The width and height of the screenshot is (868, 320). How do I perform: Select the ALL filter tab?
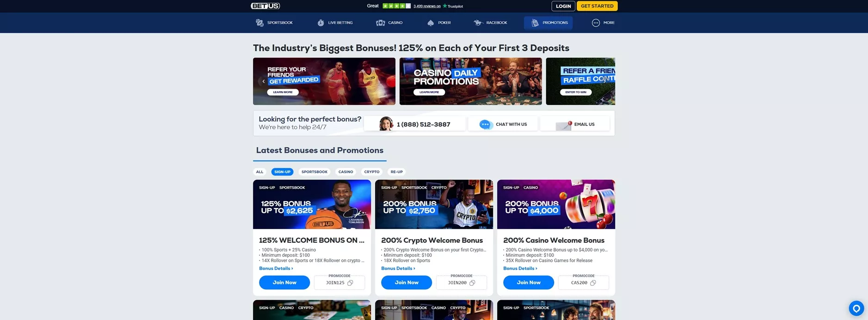tap(260, 172)
